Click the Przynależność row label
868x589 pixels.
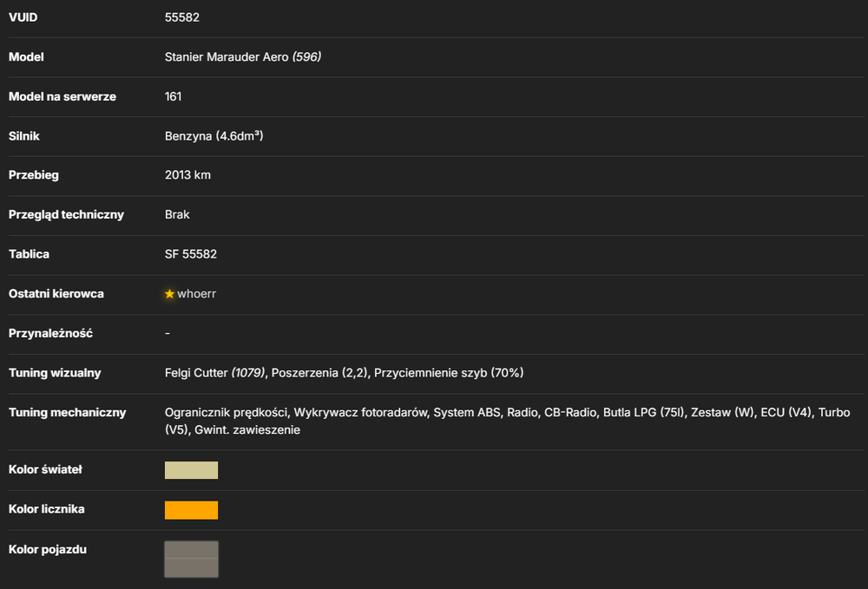[50, 333]
